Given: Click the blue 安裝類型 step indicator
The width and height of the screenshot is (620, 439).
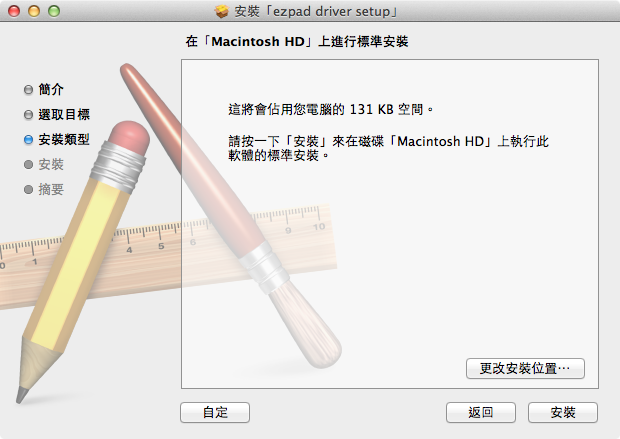Looking at the screenshot, I should coord(28,140).
